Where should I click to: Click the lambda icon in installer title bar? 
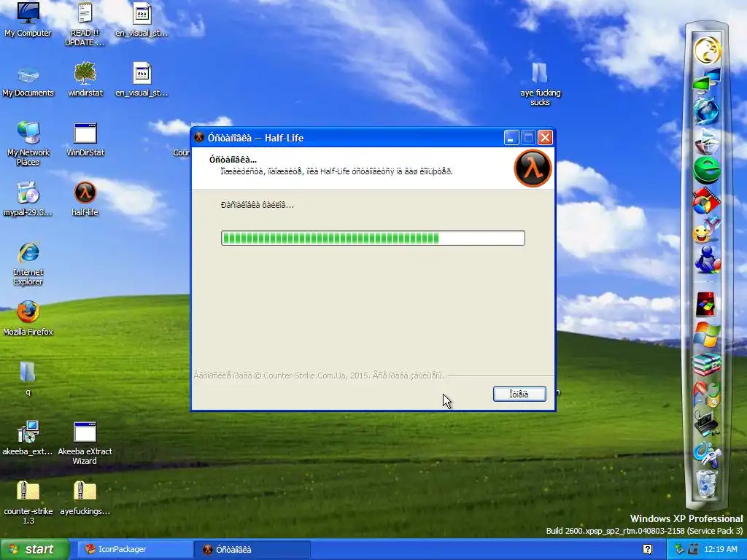[x=199, y=138]
